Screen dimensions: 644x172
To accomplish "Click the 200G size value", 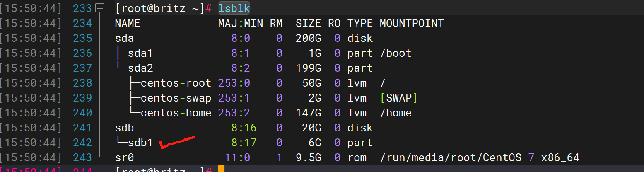I will [309, 38].
